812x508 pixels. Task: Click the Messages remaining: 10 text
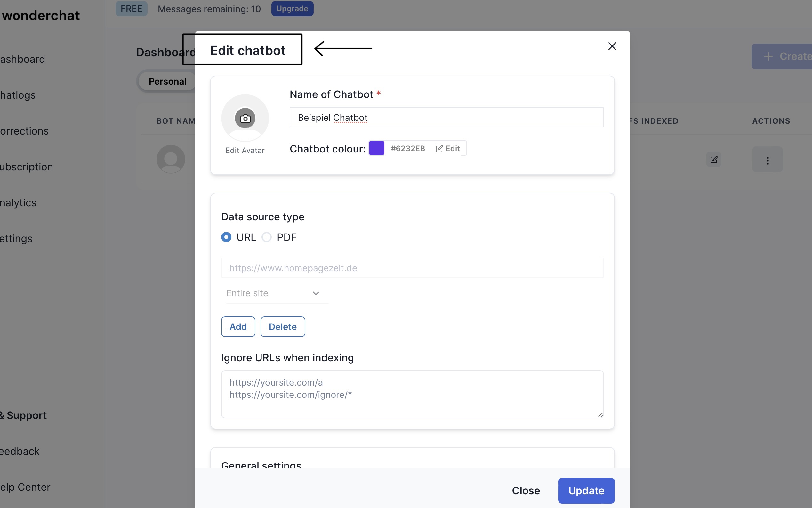pyautogui.click(x=209, y=9)
